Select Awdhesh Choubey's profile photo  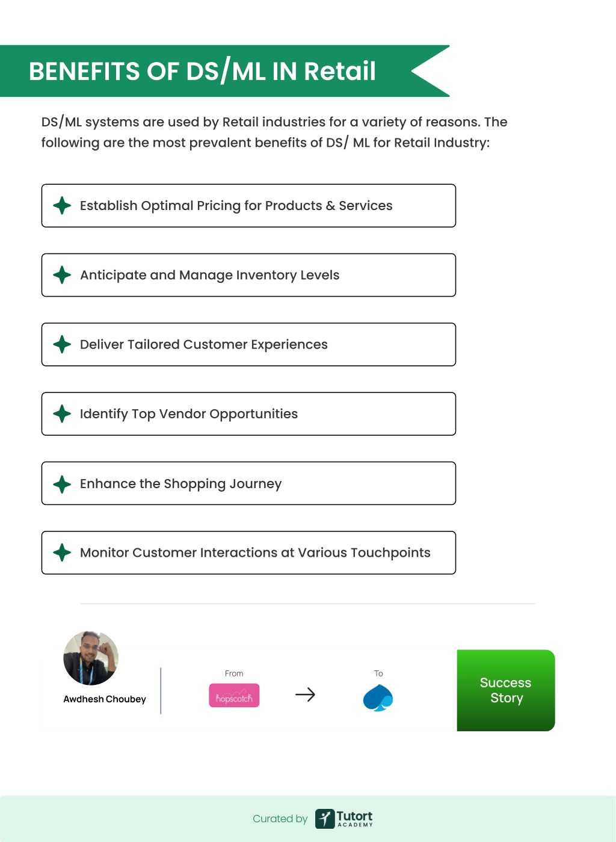(x=91, y=658)
